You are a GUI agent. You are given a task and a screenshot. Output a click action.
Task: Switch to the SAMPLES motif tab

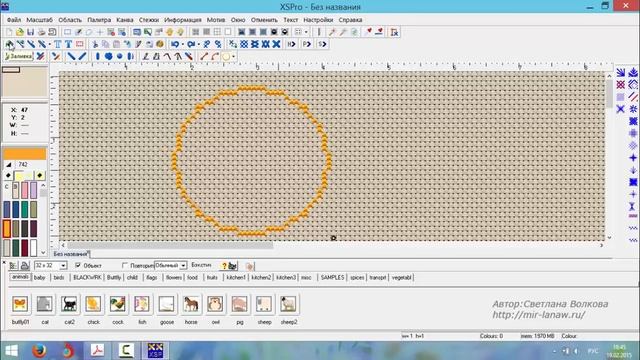click(x=332, y=278)
